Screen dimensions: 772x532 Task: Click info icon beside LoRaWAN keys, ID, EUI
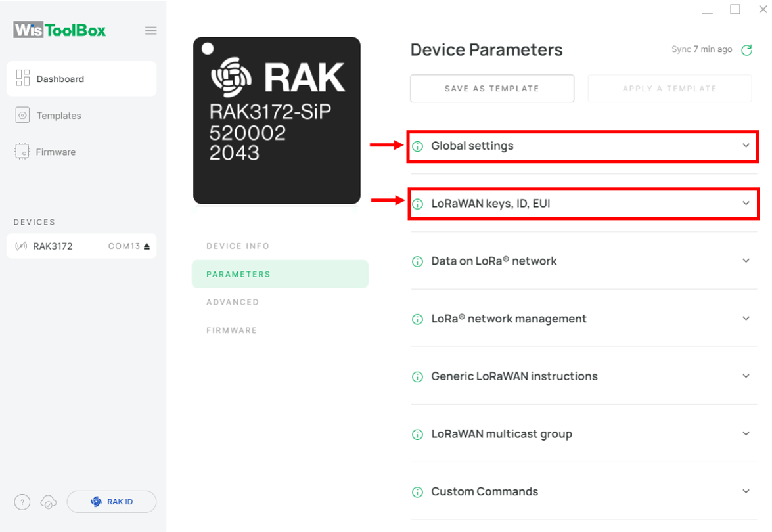click(x=417, y=204)
